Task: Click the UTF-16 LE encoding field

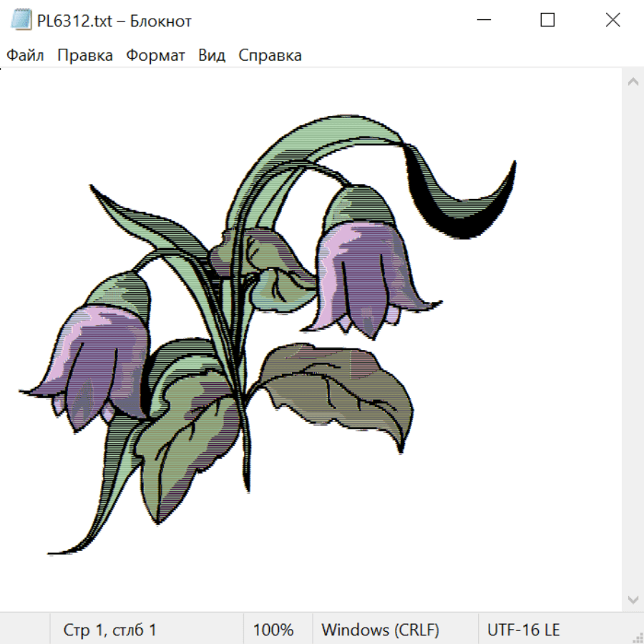Action: point(523,630)
